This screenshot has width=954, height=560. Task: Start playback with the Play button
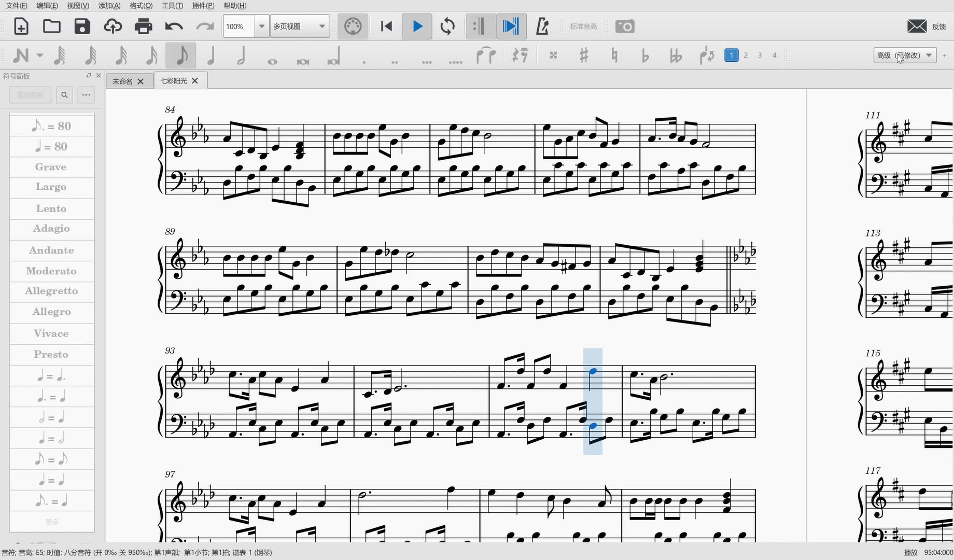[x=417, y=26]
